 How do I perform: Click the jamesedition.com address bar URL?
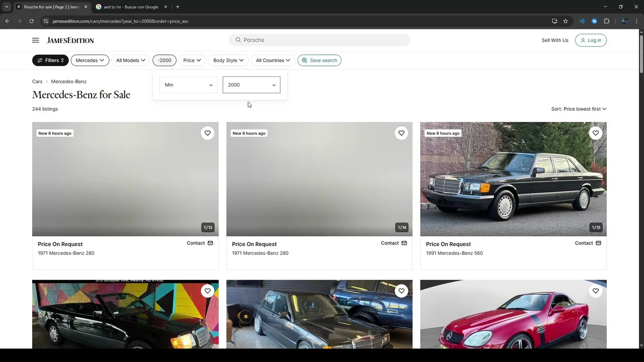pos(120,21)
